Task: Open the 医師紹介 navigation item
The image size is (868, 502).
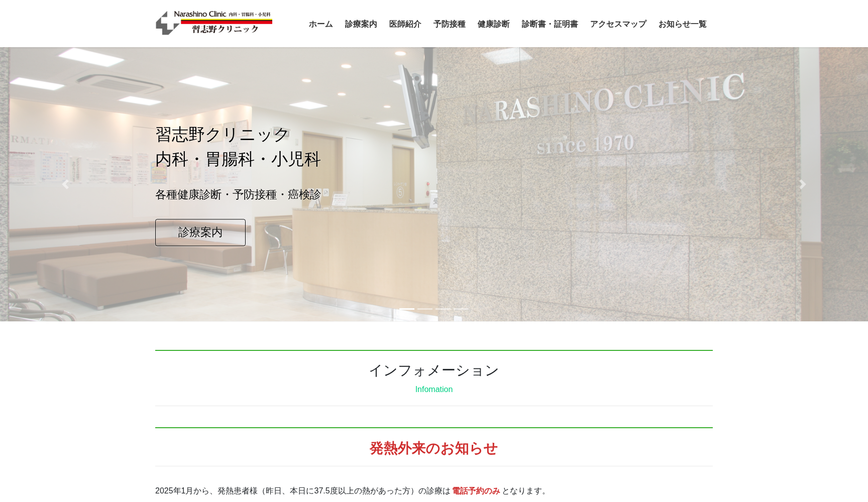Action: [x=404, y=24]
